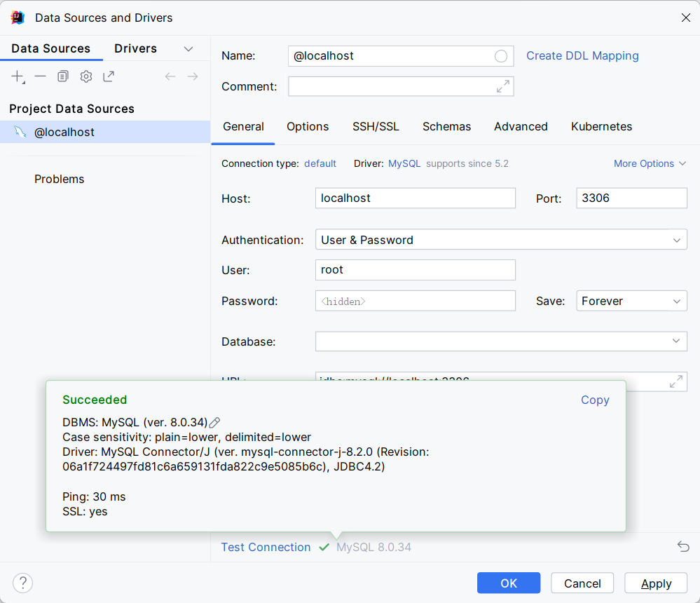This screenshot has height=603, width=700.
Task: Expand the URL field
Action: 676,381
